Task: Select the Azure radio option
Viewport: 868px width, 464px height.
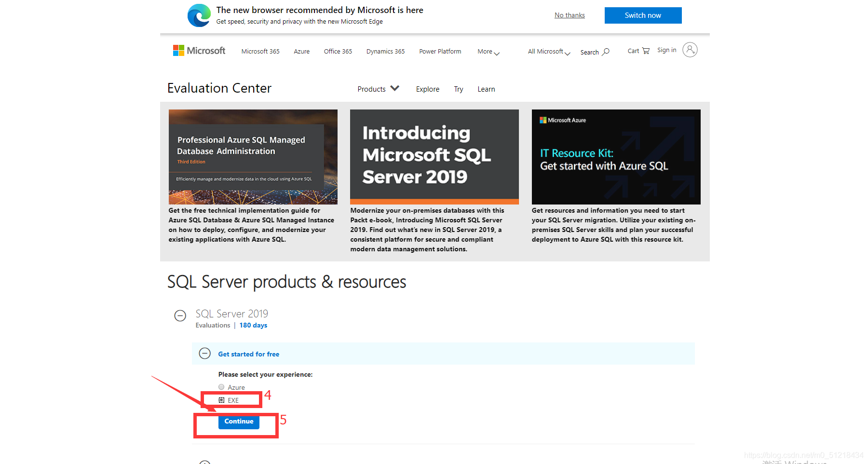Action: pos(221,387)
